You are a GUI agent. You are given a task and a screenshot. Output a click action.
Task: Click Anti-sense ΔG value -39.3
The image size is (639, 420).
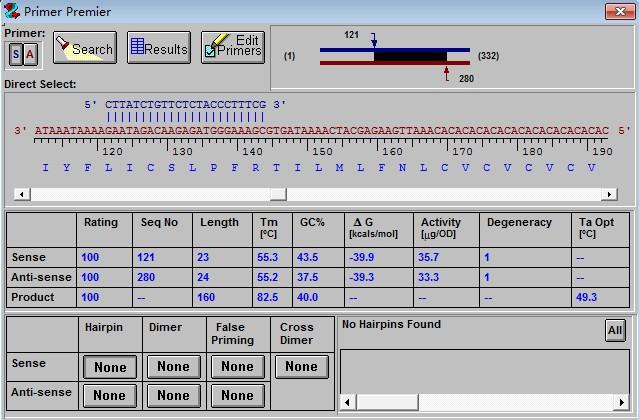[361, 277]
